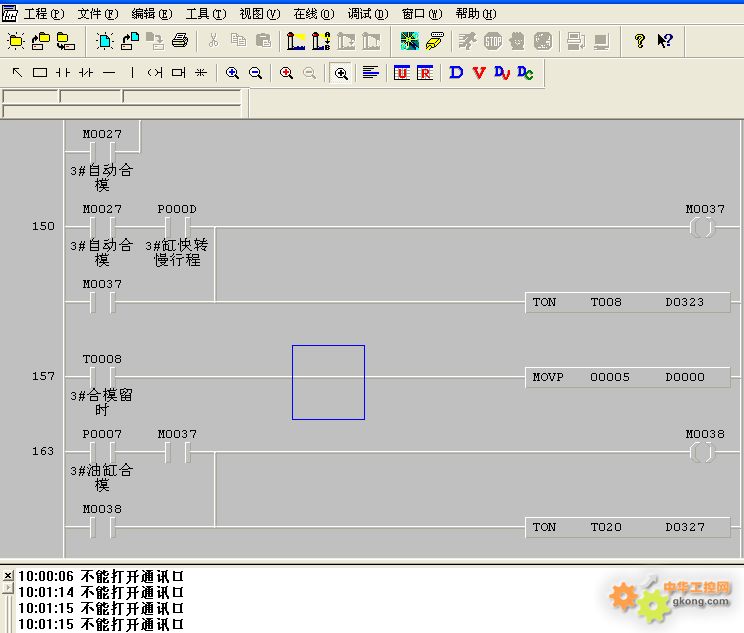744x633 pixels.
Task: Open the 视图(V) menu
Action: (x=260, y=14)
